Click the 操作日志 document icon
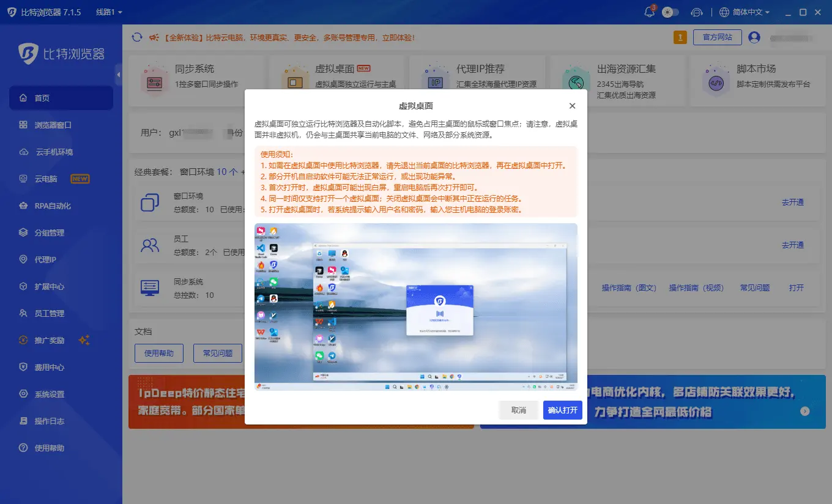 click(x=23, y=421)
